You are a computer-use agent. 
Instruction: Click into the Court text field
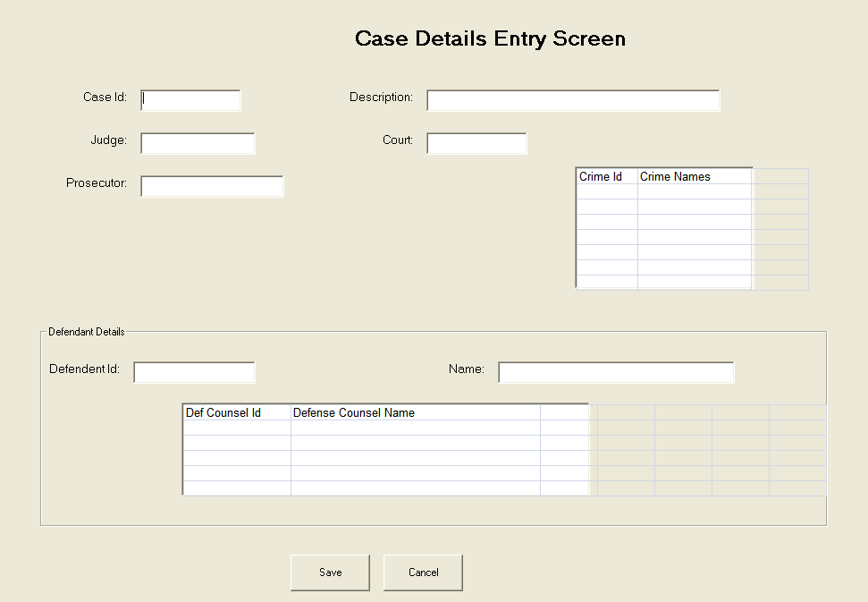pyautogui.click(x=476, y=143)
